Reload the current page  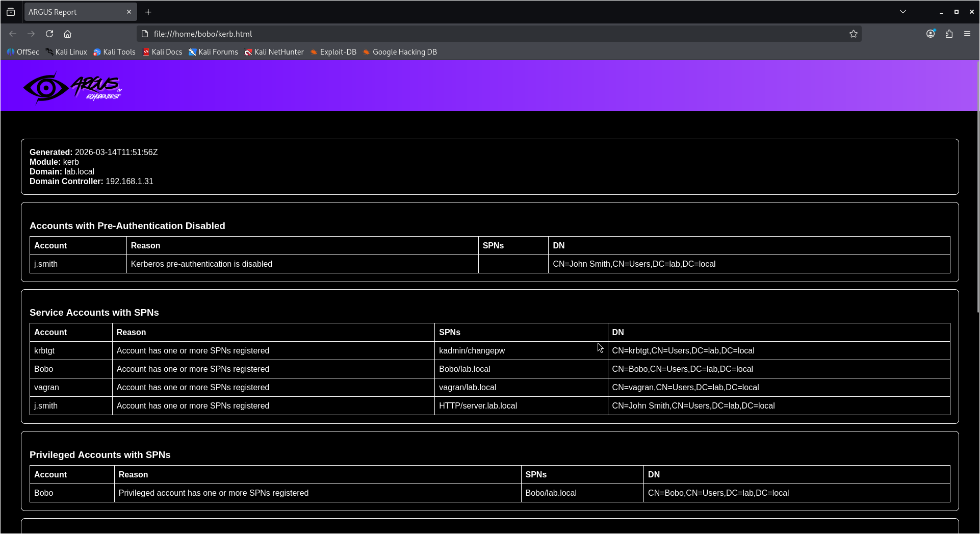coord(49,34)
